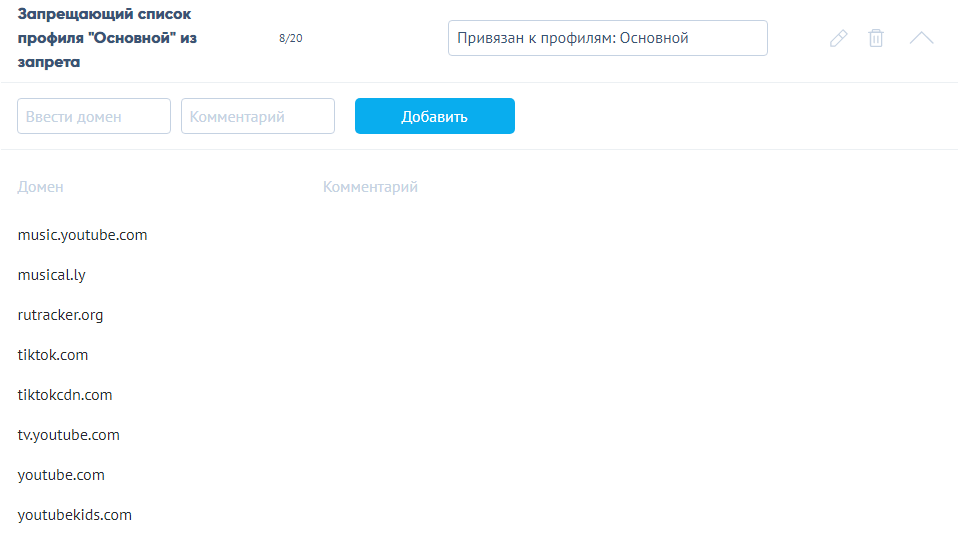Delete the list using the trash icon

point(876,38)
